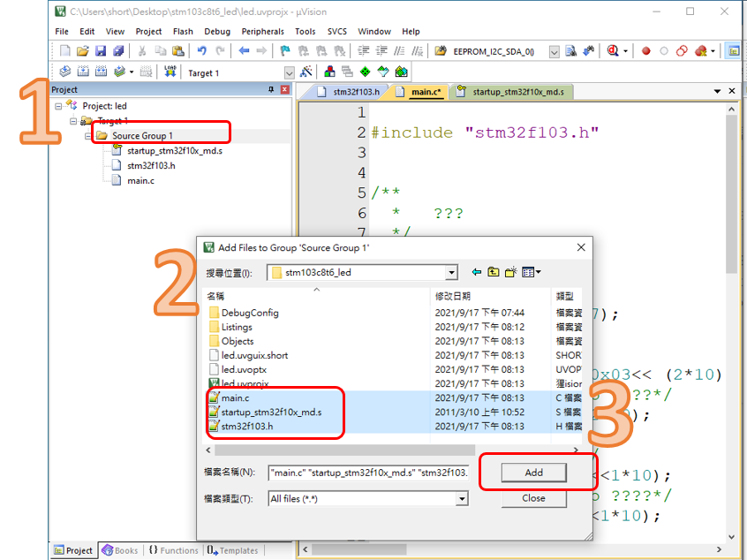Close the Add Files dialog with X
The width and height of the screenshot is (747, 560).
581,247
